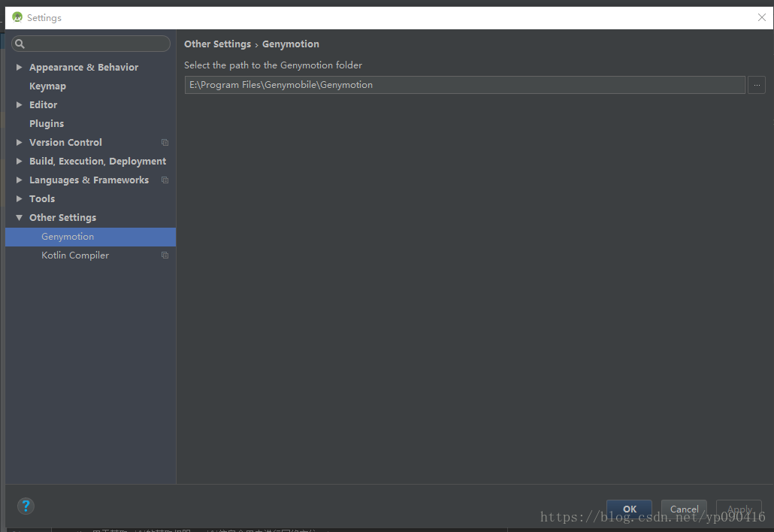The height and width of the screenshot is (532, 774).
Task: Select Editor category label
Action: pyautogui.click(x=43, y=104)
